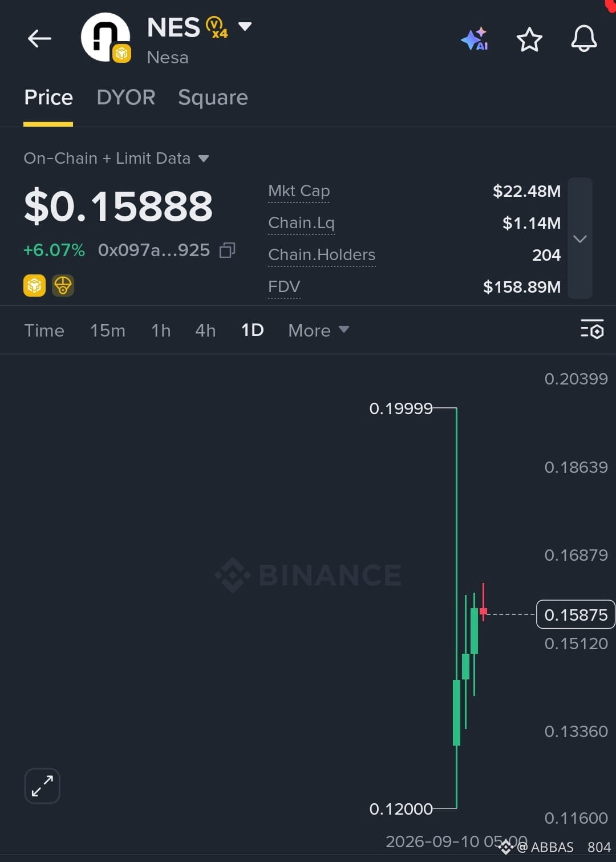Open the AI sparkle assistant icon
Viewport: 616px width, 862px height.
(x=475, y=39)
